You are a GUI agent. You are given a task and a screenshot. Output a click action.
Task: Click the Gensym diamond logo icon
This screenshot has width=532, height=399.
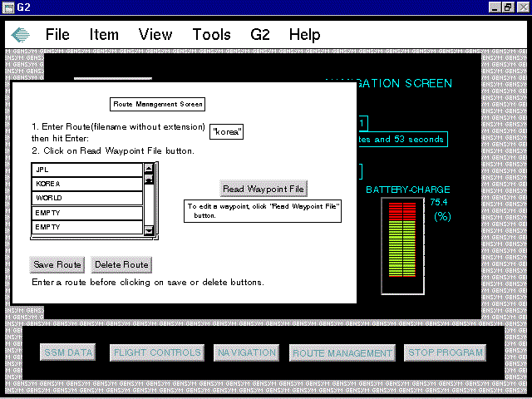(x=21, y=35)
